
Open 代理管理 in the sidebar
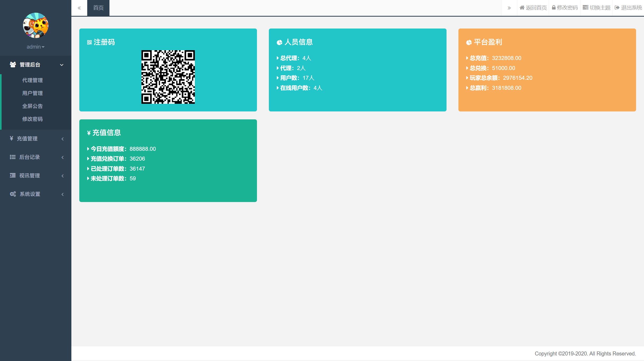click(33, 80)
